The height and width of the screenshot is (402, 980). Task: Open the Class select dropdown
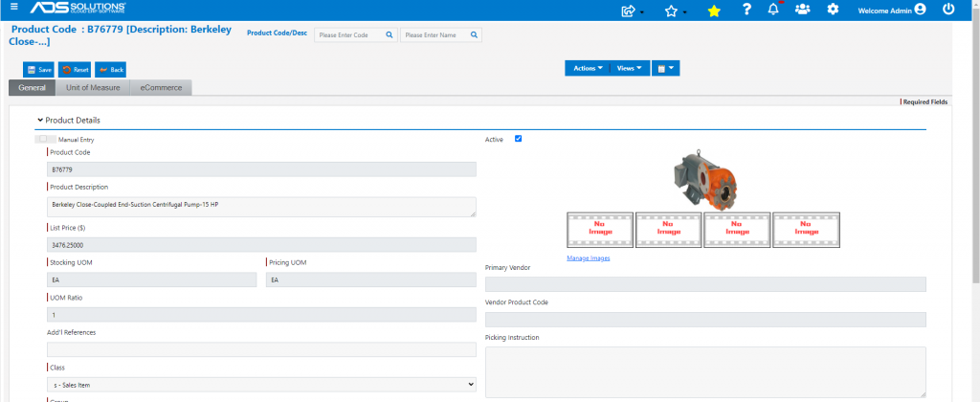click(261, 385)
